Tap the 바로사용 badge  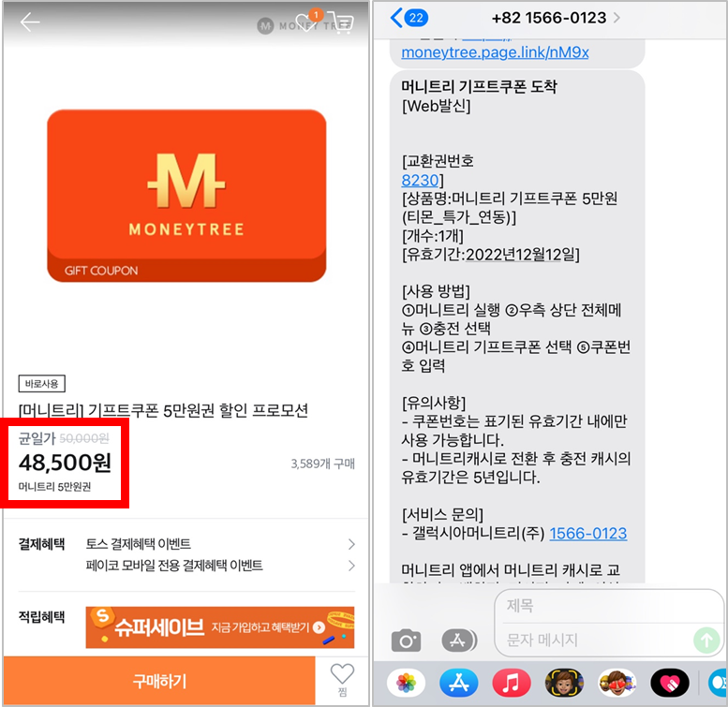pyautogui.click(x=42, y=384)
